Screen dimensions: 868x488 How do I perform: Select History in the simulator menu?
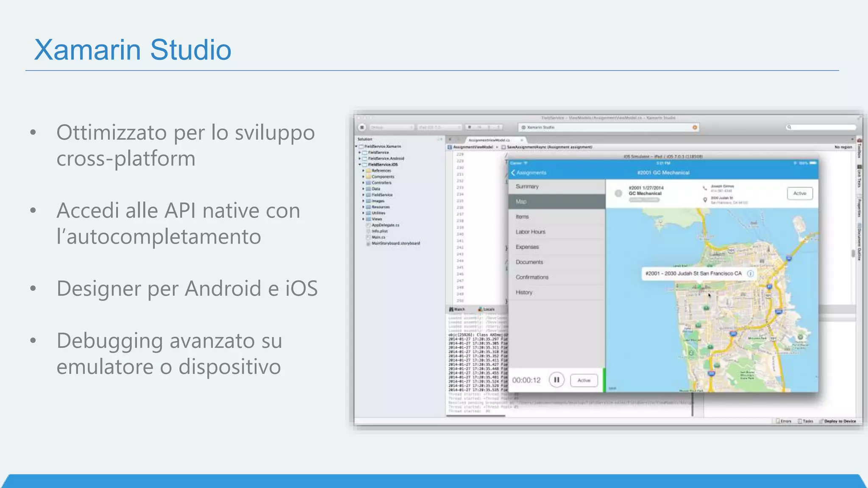[x=556, y=292]
